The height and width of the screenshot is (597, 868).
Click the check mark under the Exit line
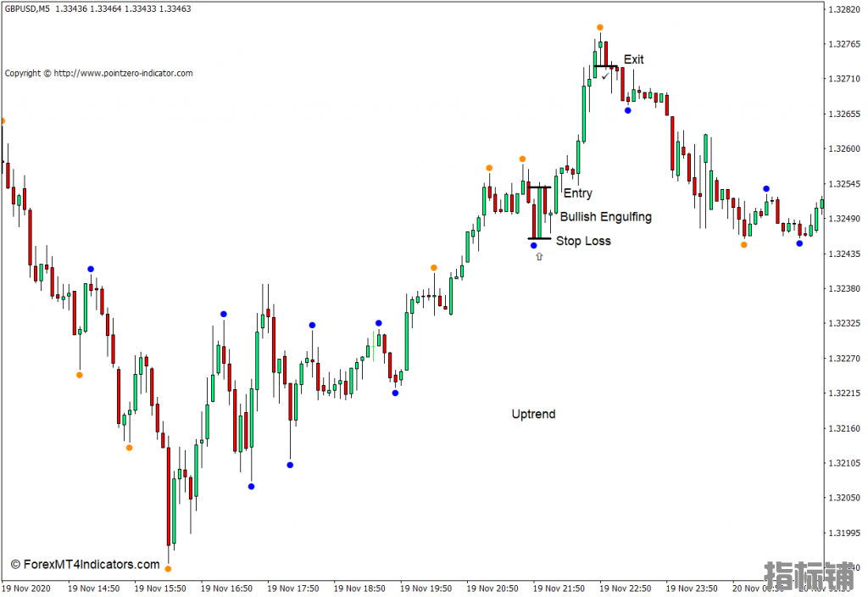click(605, 76)
